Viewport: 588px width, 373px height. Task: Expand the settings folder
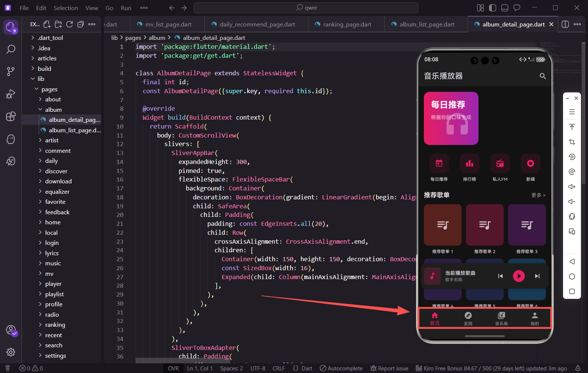point(61,355)
